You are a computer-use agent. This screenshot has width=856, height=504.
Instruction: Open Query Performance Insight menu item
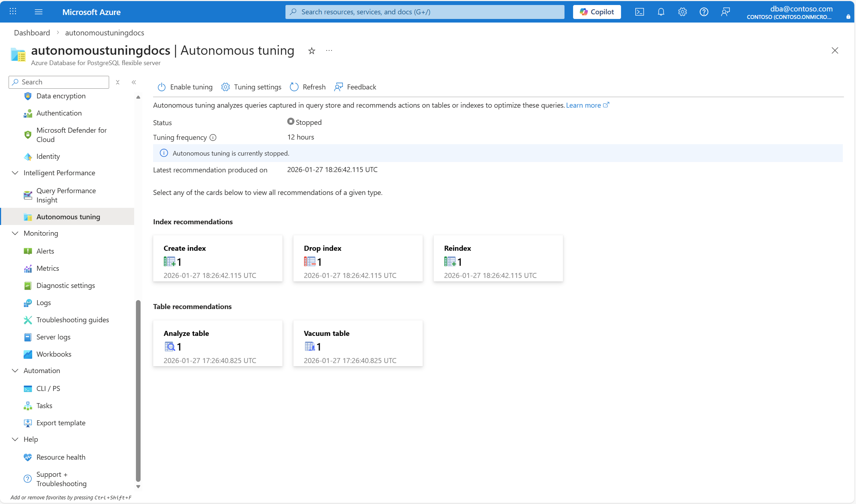(x=66, y=195)
